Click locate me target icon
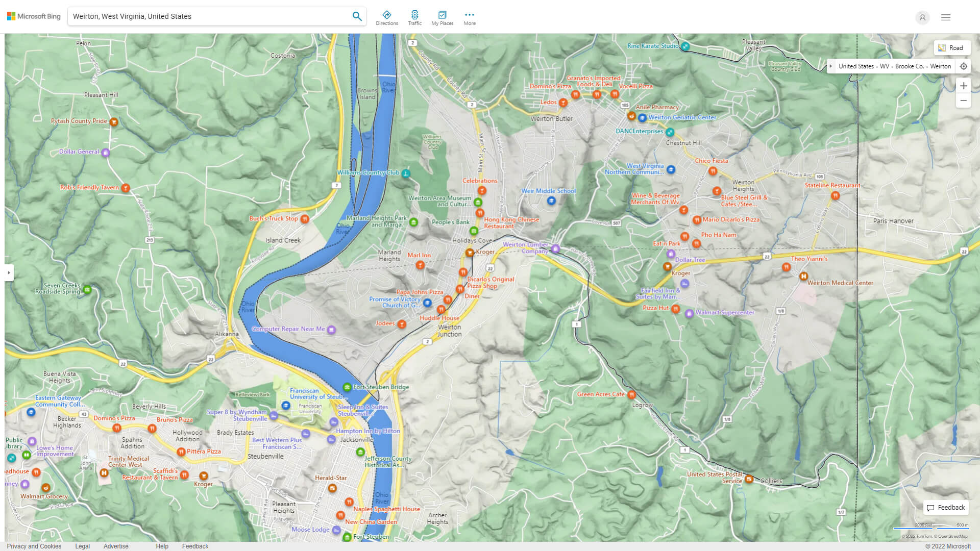Screen dimensions: 980x551 pyautogui.click(x=963, y=66)
